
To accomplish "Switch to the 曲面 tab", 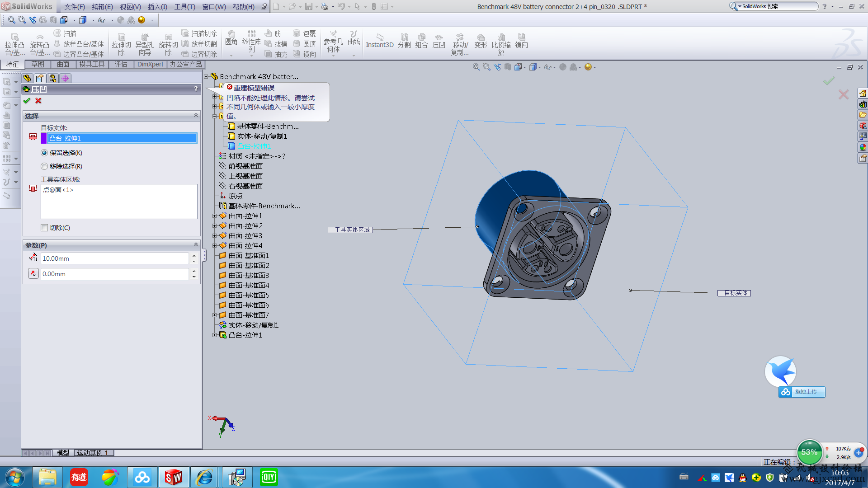I will (x=63, y=64).
